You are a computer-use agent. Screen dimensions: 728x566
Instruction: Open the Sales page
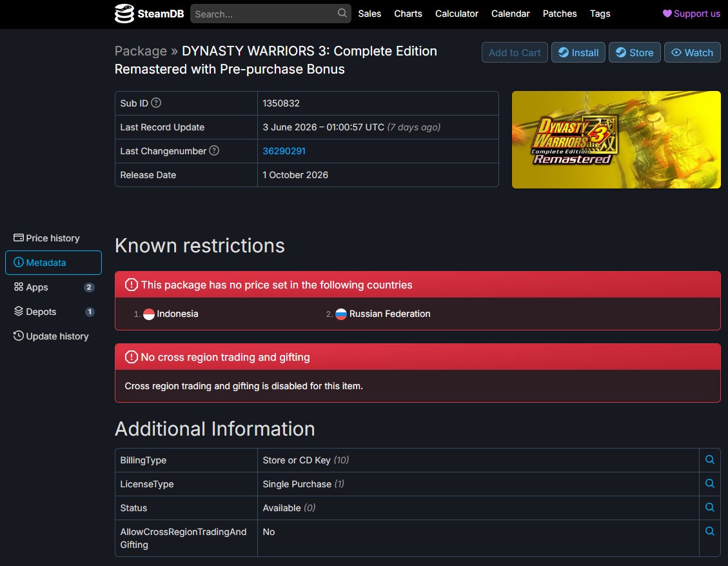point(369,14)
